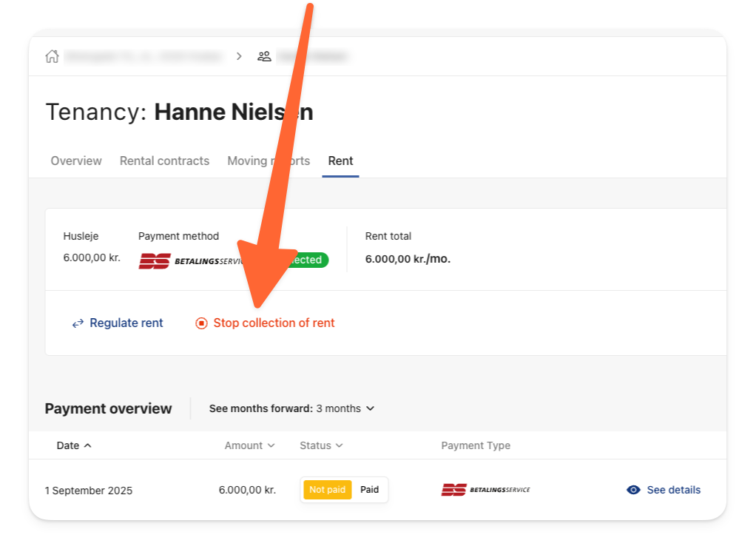Open the Moving reports tab
756x549 pixels.
[269, 161]
